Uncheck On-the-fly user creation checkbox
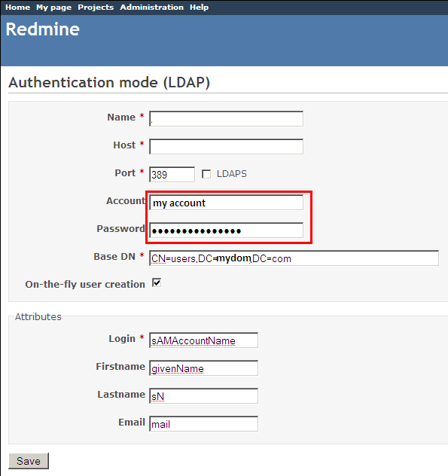Screen dimensions: 448x476 (x=157, y=283)
